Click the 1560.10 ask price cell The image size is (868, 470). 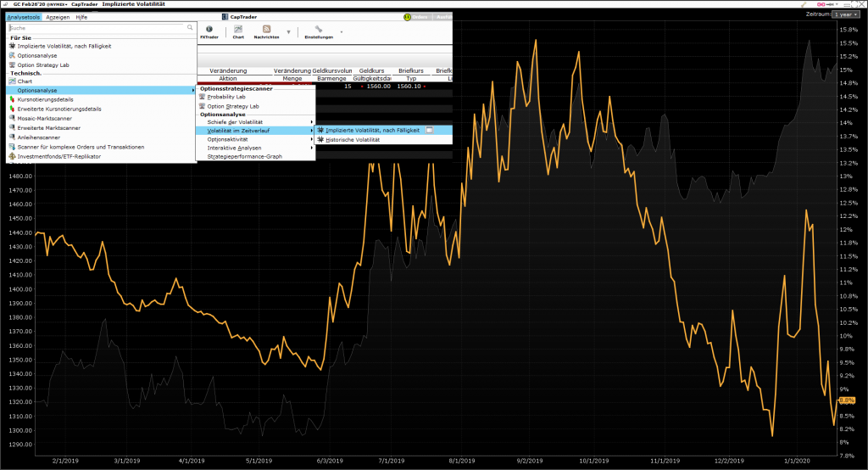pos(409,87)
